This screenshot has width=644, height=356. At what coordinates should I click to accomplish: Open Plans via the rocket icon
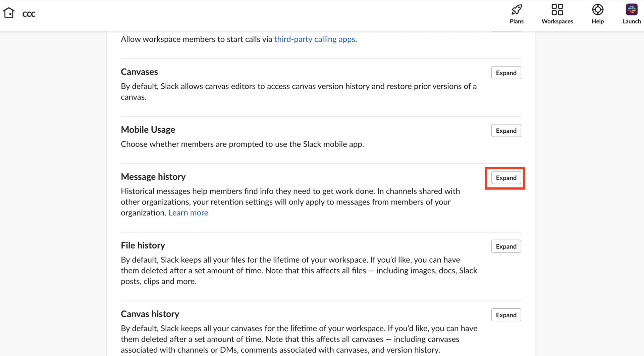pyautogui.click(x=517, y=9)
